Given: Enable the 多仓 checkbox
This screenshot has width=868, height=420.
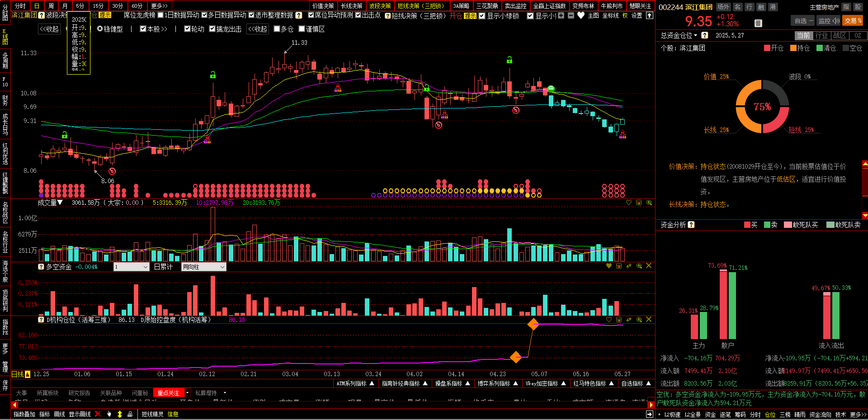Looking at the screenshot, I should 277,29.
